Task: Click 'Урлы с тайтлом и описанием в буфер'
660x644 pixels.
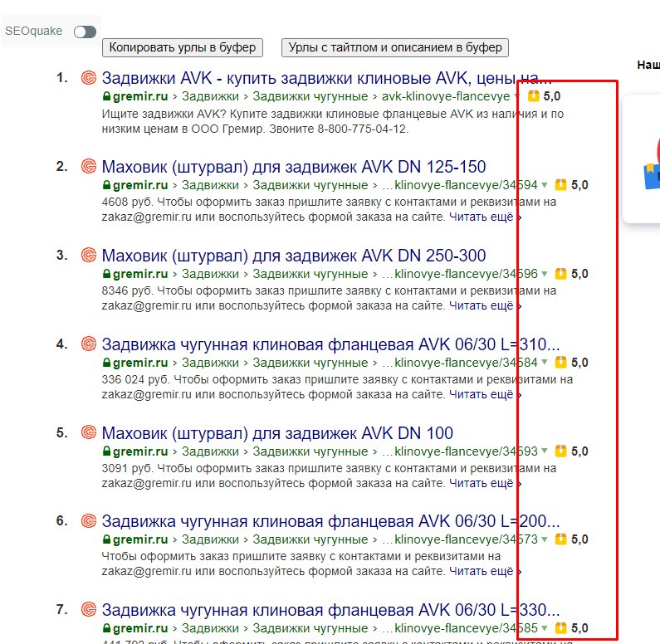Action: [x=395, y=47]
